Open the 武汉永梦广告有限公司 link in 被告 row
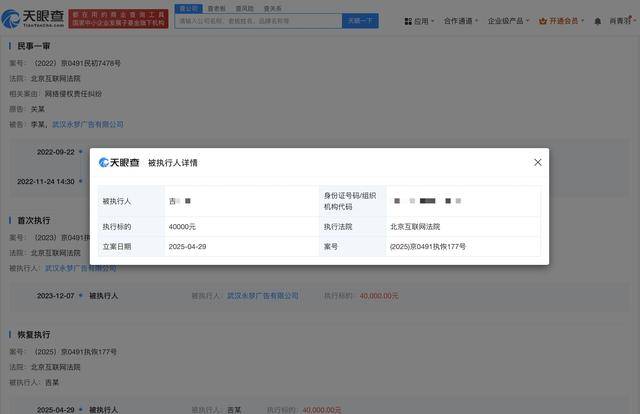The width and height of the screenshot is (640, 414). [x=88, y=125]
